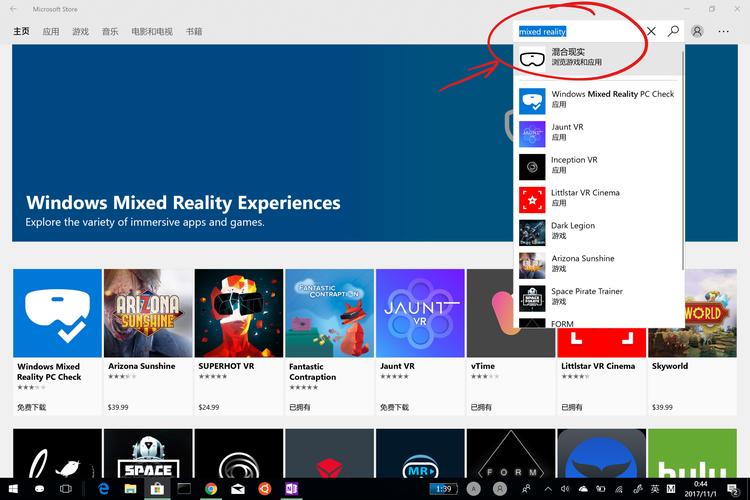Open File Explorer from taskbar

(130, 489)
